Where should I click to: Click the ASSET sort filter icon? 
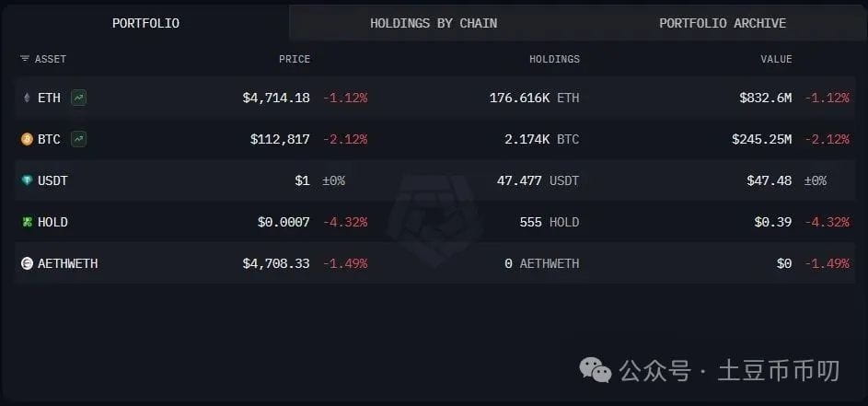coord(25,59)
